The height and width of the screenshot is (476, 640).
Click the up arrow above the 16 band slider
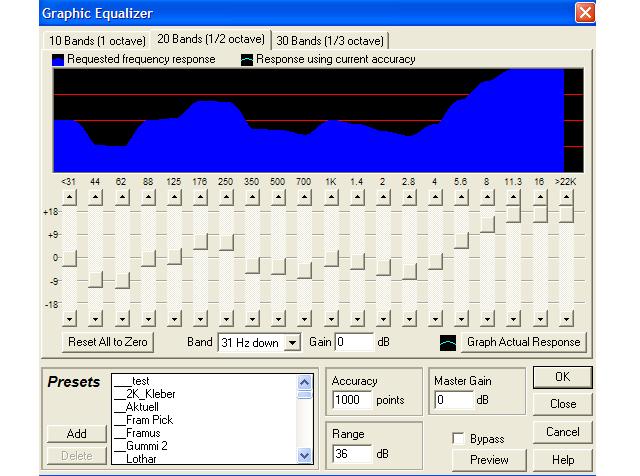click(x=540, y=198)
